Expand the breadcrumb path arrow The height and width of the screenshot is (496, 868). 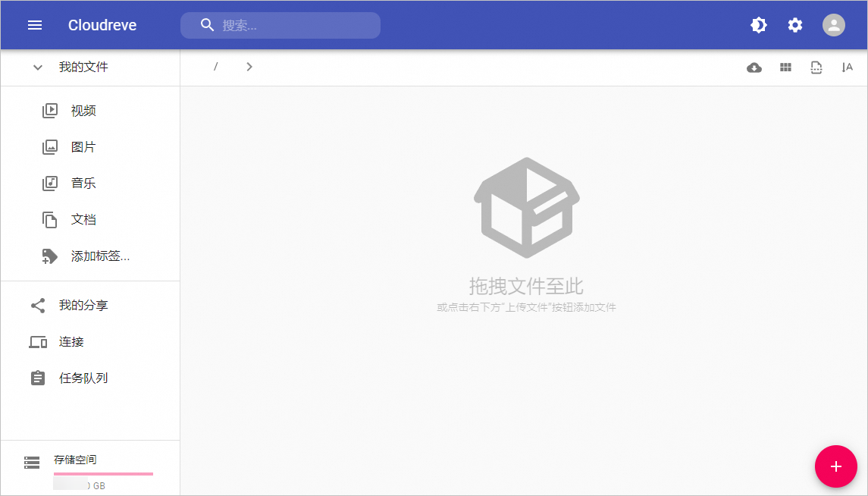249,67
